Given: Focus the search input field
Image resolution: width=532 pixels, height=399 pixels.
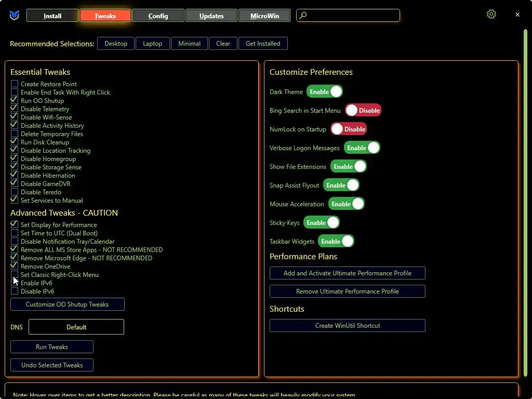Looking at the screenshot, I should pyautogui.click(x=348, y=15).
